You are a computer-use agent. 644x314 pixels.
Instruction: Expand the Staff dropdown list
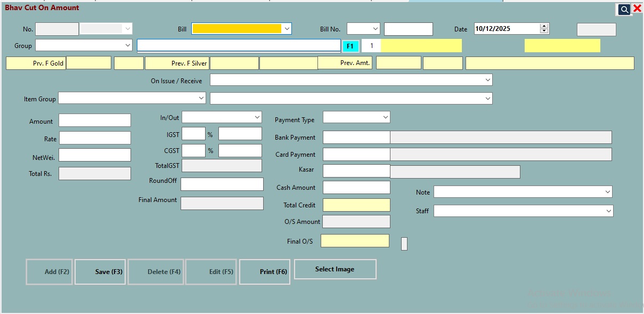tap(608, 211)
